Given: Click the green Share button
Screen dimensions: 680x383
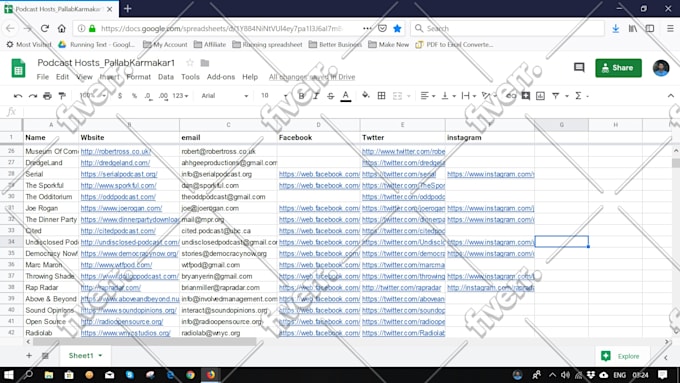Looking at the screenshot, I should pyautogui.click(x=618, y=68).
